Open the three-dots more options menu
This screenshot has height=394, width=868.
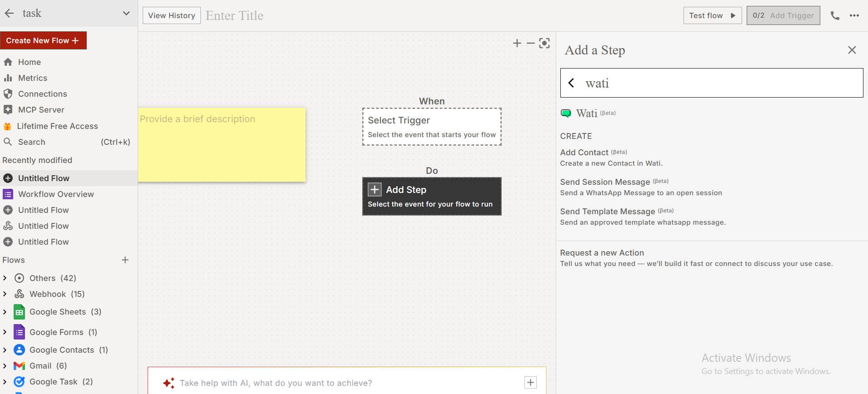854,15
